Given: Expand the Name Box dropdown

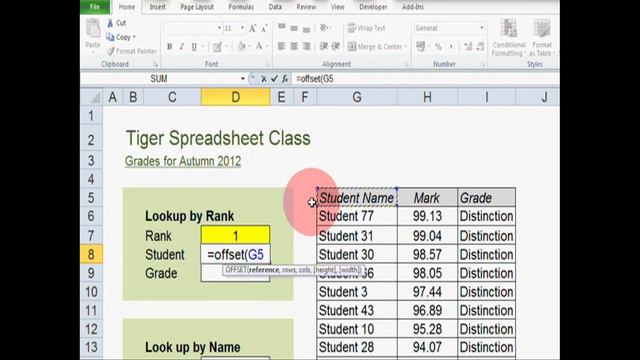Looking at the screenshot, I should (242, 78).
